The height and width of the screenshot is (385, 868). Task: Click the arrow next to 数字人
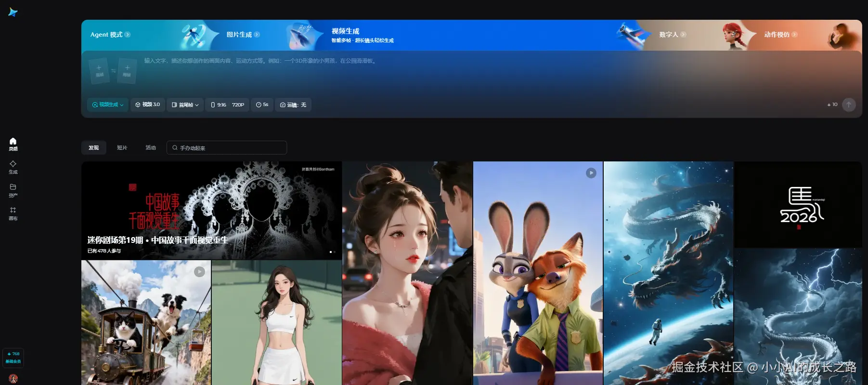(684, 35)
